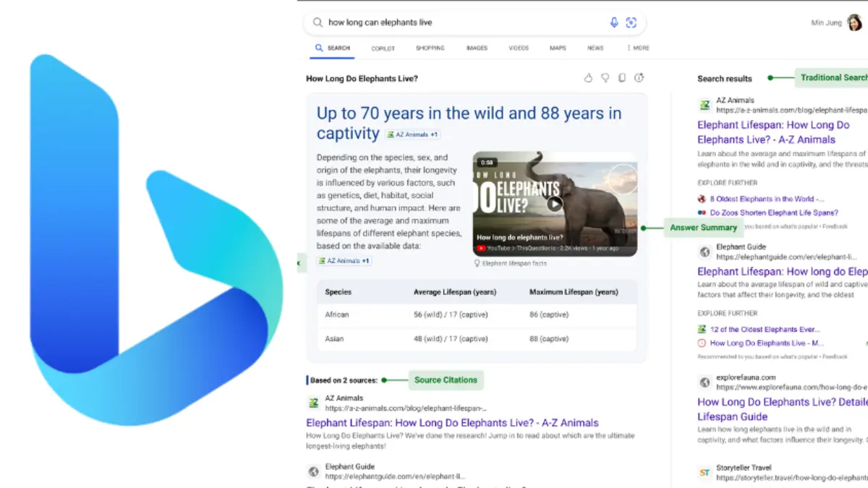Switch to the Images tab

[x=477, y=48]
